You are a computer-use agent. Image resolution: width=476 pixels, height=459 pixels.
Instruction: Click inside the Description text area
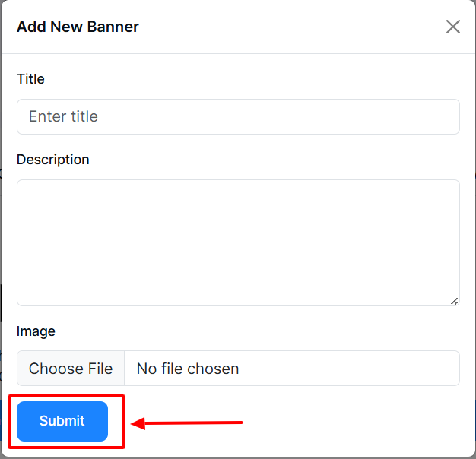point(238,242)
